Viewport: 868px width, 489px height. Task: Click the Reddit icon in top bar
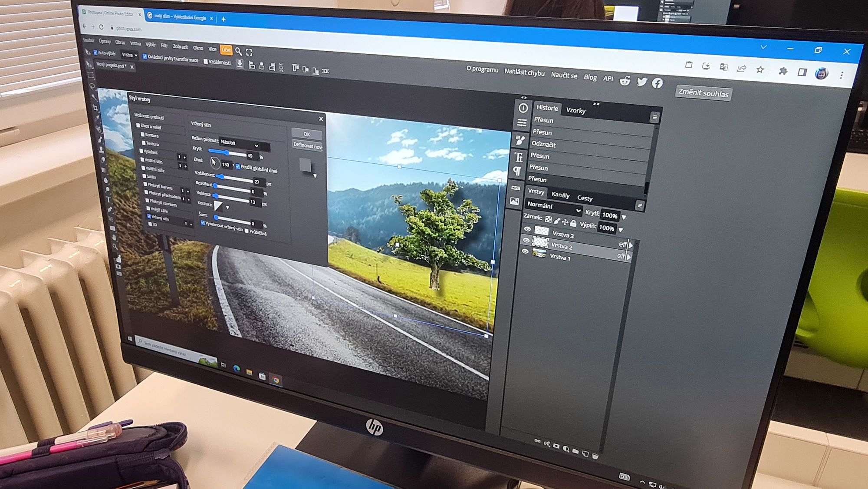[x=625, y=80]
